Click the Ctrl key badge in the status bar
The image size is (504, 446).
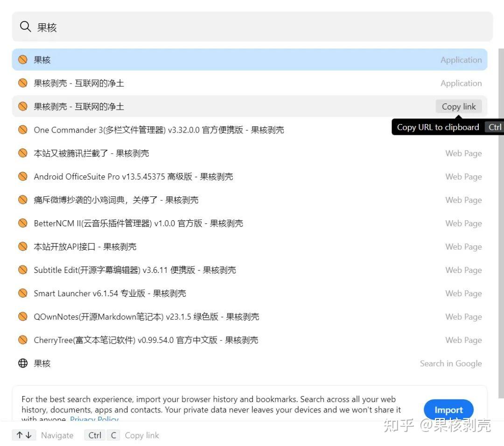tap(94, 435)
